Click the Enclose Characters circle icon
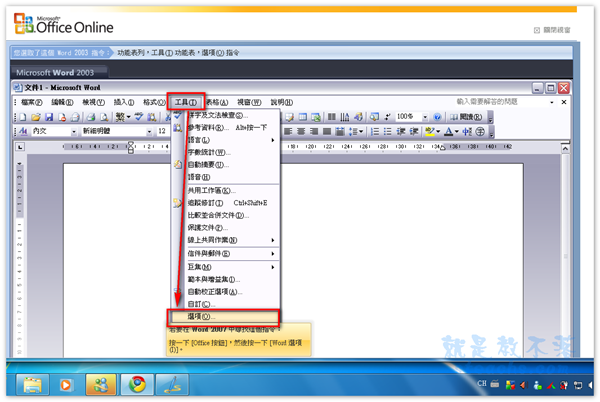600x402 pixels. coord(480,132)
